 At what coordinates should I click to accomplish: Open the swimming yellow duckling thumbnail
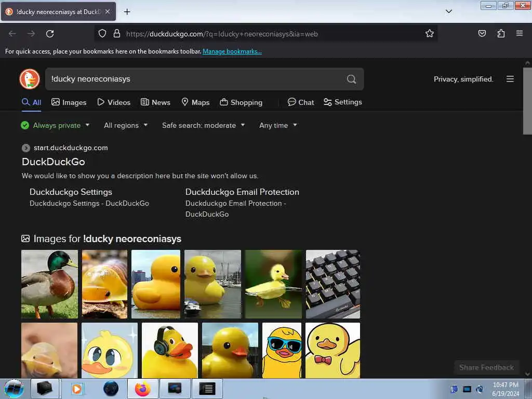(x=273, y=284)
